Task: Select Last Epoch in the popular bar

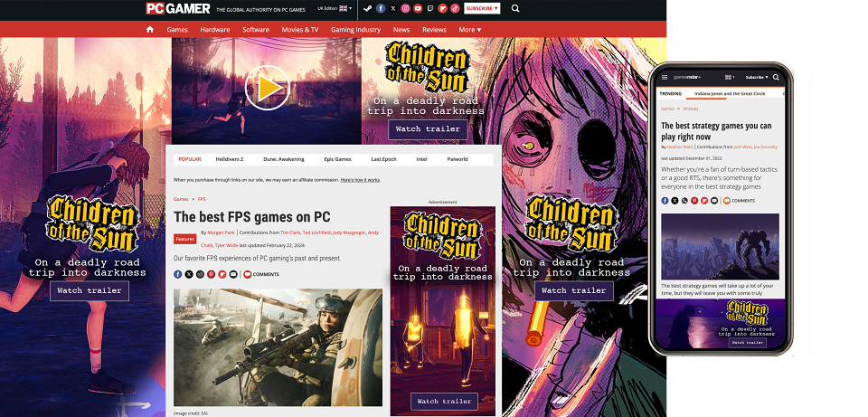Action: coord(383,159)
